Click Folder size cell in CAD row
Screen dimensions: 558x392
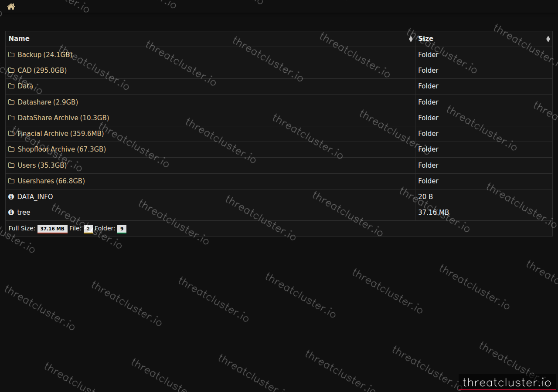[x=483, y=71]
